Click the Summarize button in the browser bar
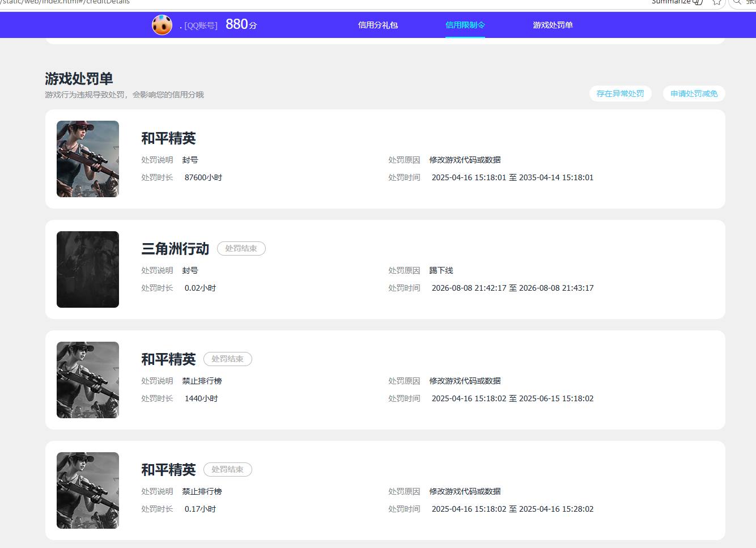Screen dimensions: 756x548 click(677, 2)
